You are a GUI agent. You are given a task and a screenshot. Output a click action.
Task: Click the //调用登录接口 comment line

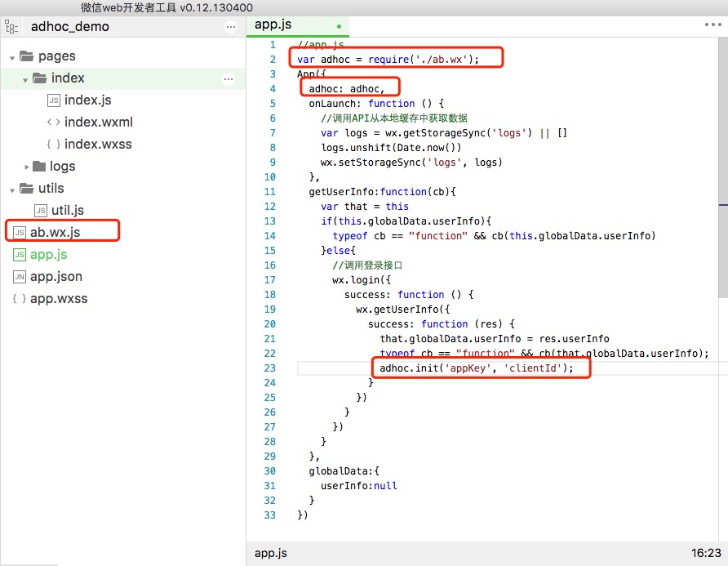click(x=367, y=265)
